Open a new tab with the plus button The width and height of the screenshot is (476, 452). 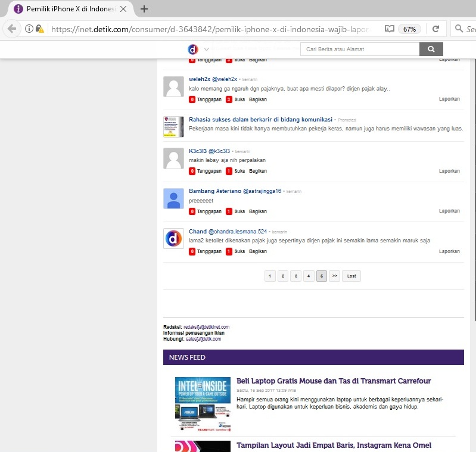pos(144,9)
